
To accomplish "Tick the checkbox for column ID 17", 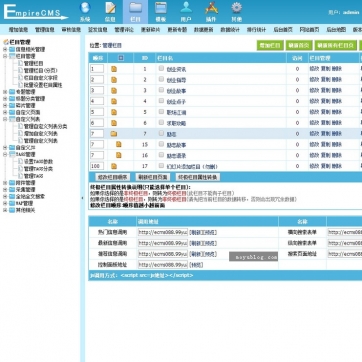I will (x=161, y=166).
